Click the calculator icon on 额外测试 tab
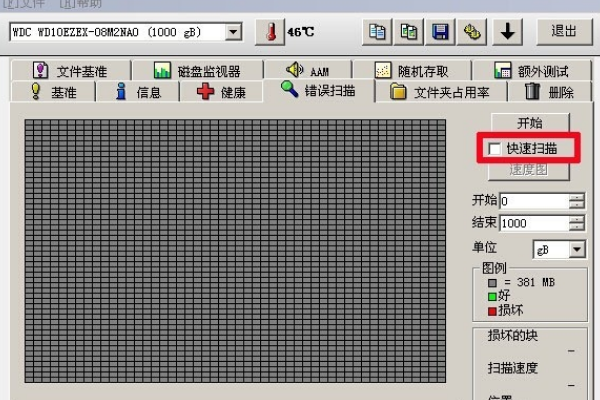Viewport: 600px width, 400px height. [x=502, y=70]
